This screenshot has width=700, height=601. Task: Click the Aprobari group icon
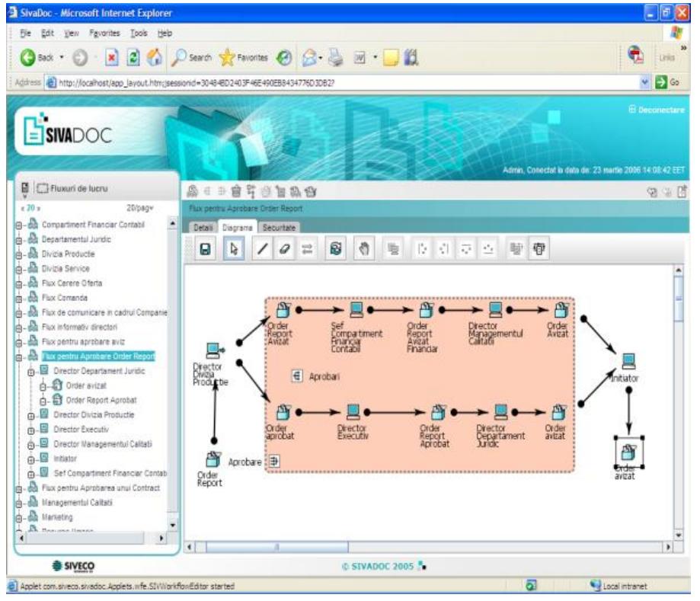[297, 376]
